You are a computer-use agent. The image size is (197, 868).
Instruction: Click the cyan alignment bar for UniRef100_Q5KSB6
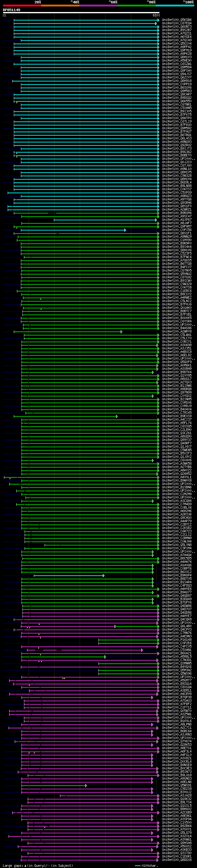click(86, 20)
